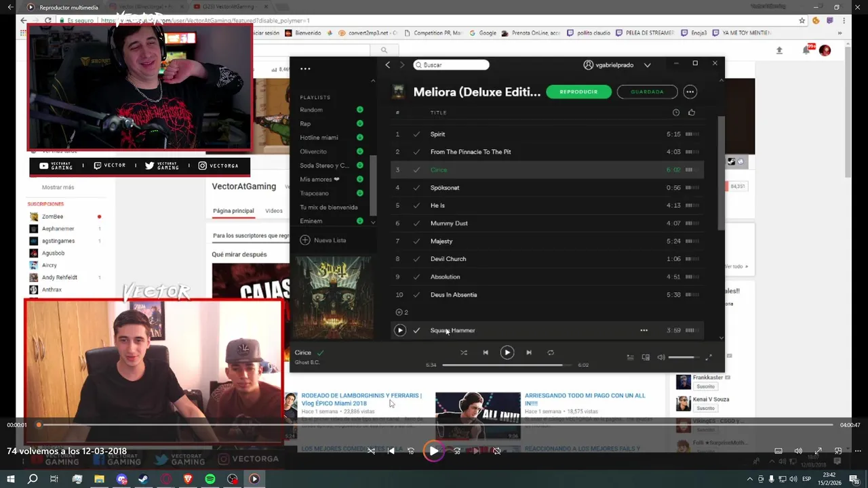Click the Spotify forward navigation arrow
Viewport: 868px width, 488px height.
click(x=401, y=65)
